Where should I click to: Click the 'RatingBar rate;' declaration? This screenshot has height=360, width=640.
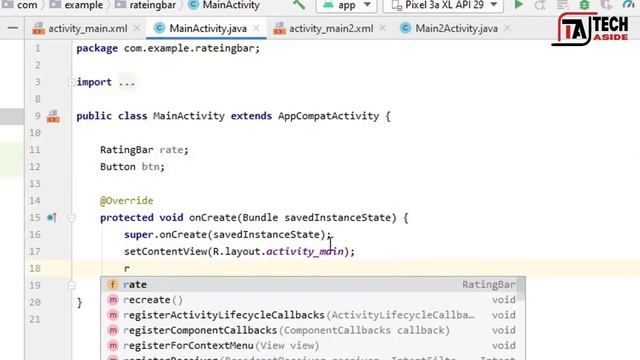pyautogui.click(x=144, y=150)
